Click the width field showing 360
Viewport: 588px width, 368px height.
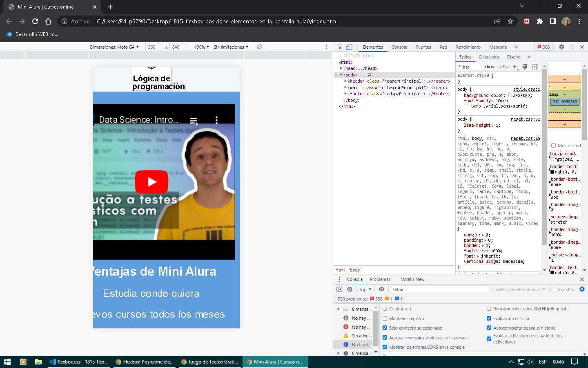(x=154, y=47)
